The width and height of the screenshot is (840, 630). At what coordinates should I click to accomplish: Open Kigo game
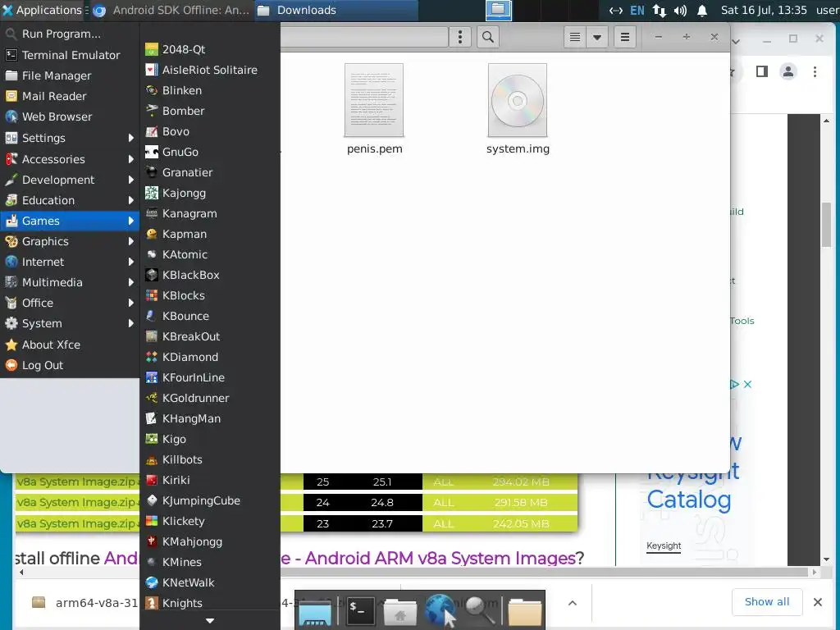209,440
